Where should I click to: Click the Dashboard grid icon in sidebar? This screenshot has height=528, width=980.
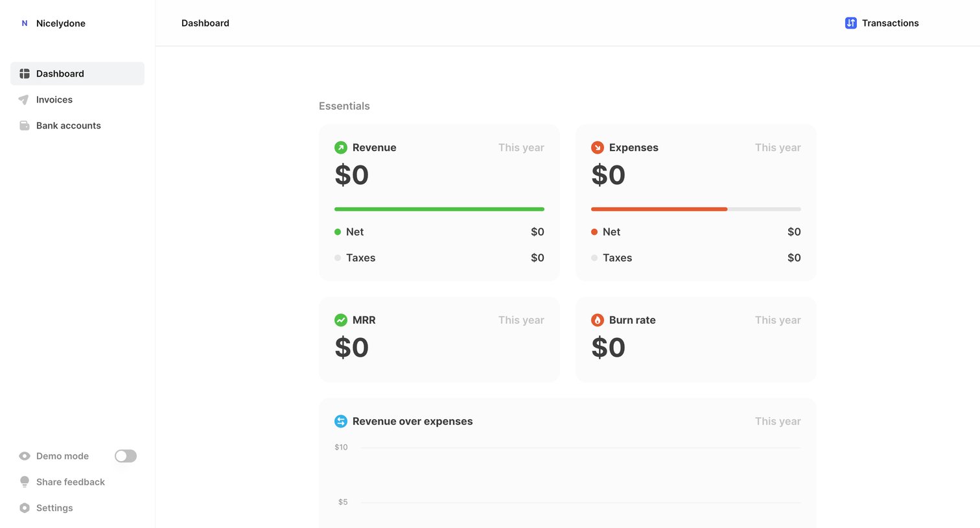click(x=25, y=74)
